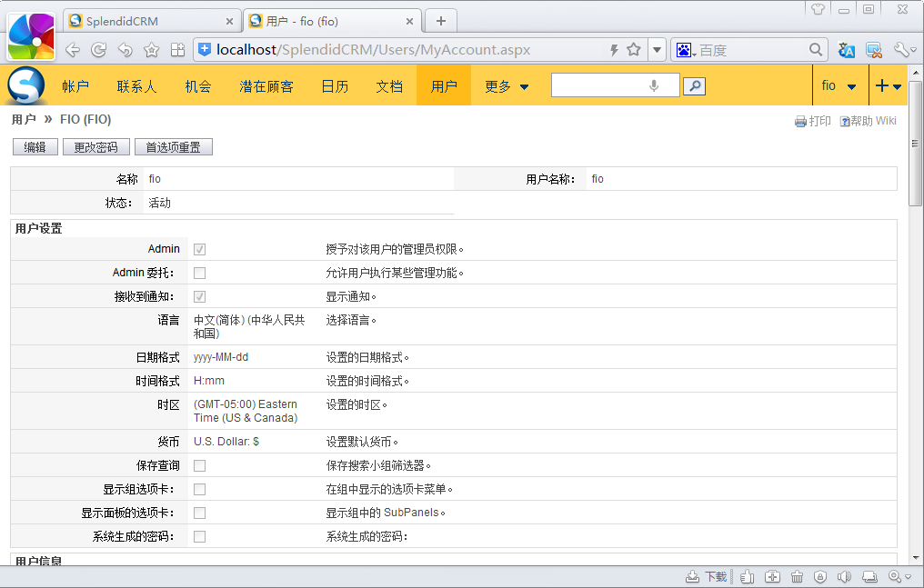
Task: Click the CRM search magnifier button
Action: pyautogui.click(x=694, y=86)
